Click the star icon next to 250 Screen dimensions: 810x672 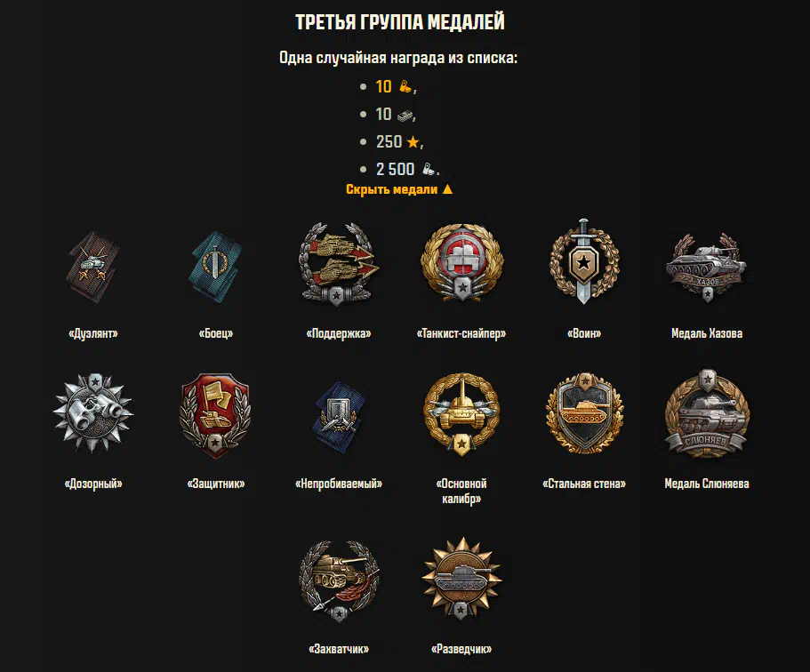click(x=413, y=141)
